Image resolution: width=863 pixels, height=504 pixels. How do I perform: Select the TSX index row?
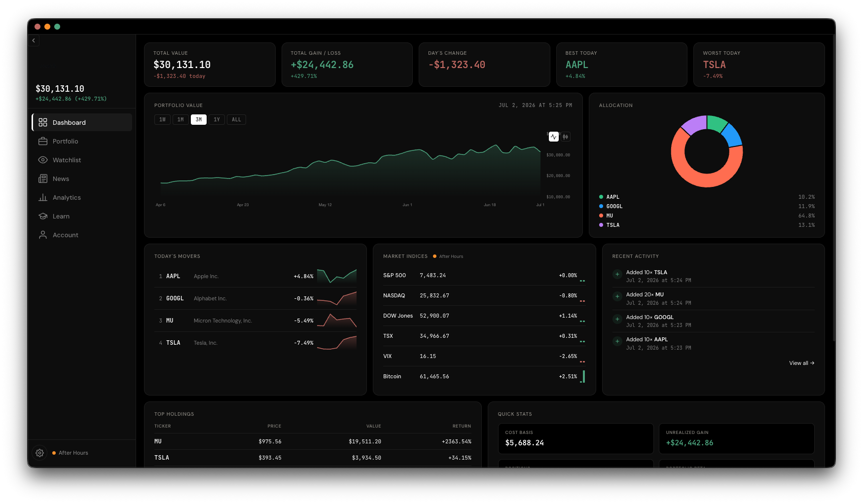484,336
